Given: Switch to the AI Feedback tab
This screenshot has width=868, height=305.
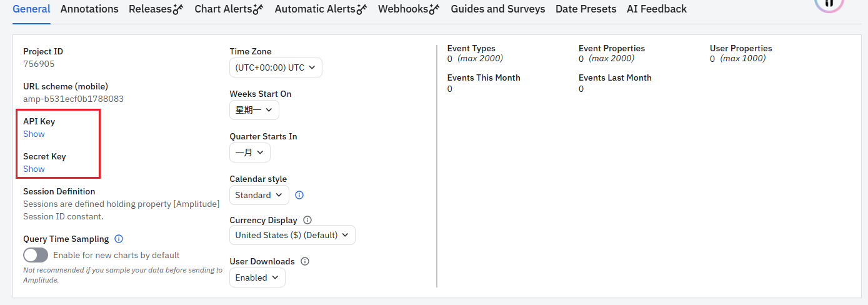Looking at the screenshot, I should pyautogui.click(x=656, y=9).
